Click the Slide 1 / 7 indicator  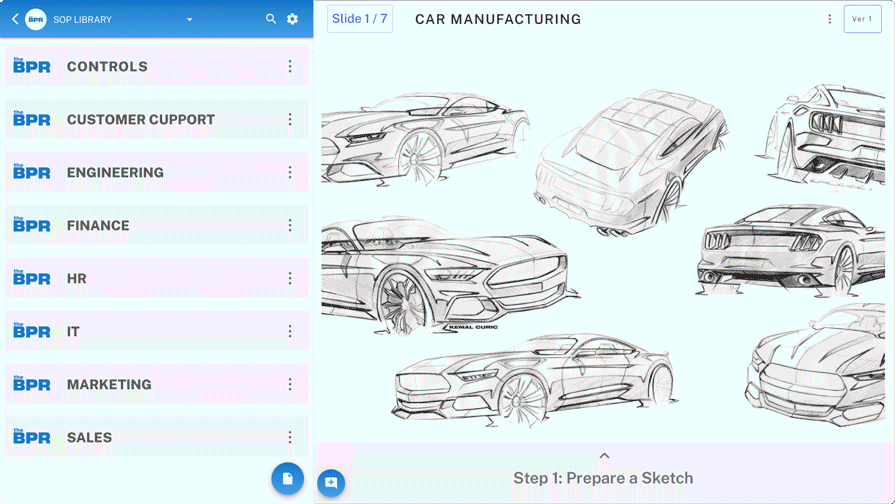pyautogui.click(x=360, y=19)
